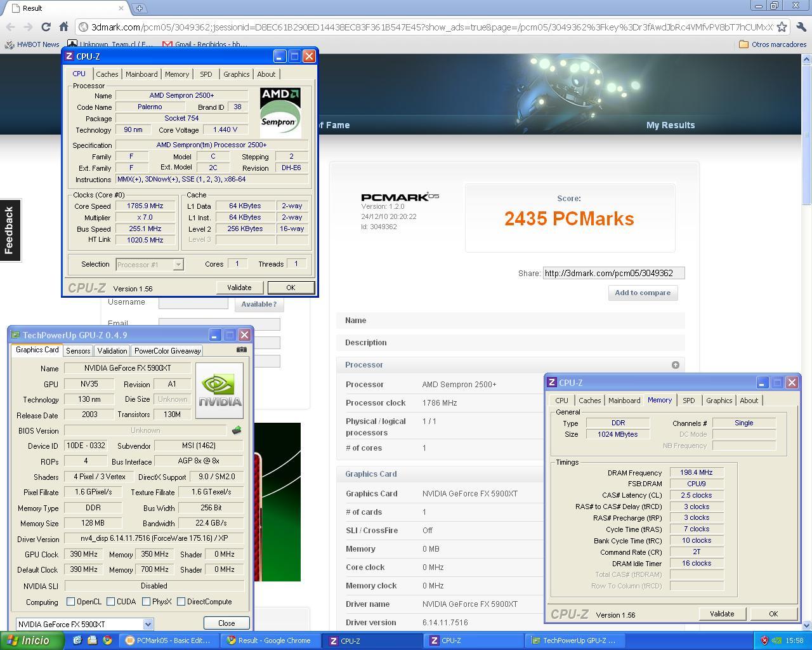Enable the CUDA checkbox in GPU-Z
The height and width of the screenshot is (650, 812).
[110, 601]
